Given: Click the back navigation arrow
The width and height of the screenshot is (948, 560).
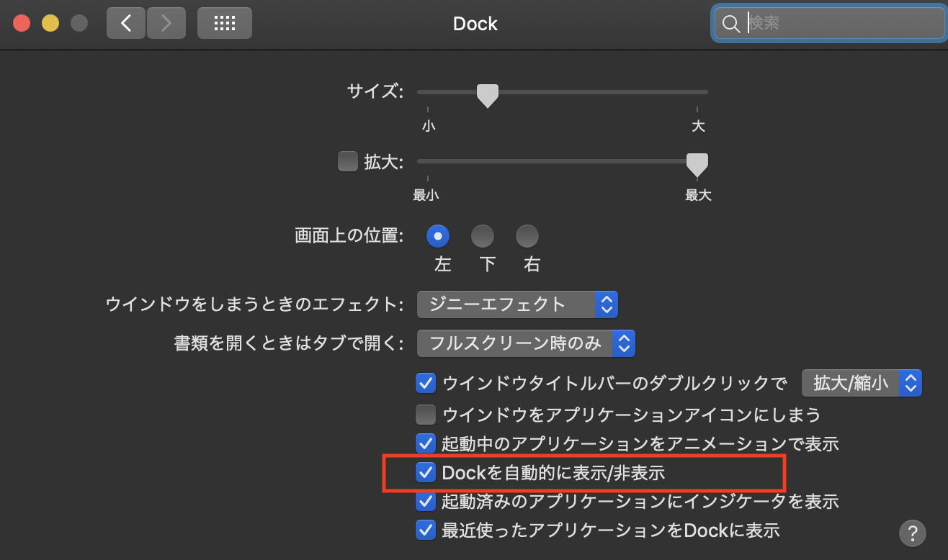Looking at the screenshot, I should (125, 23).
